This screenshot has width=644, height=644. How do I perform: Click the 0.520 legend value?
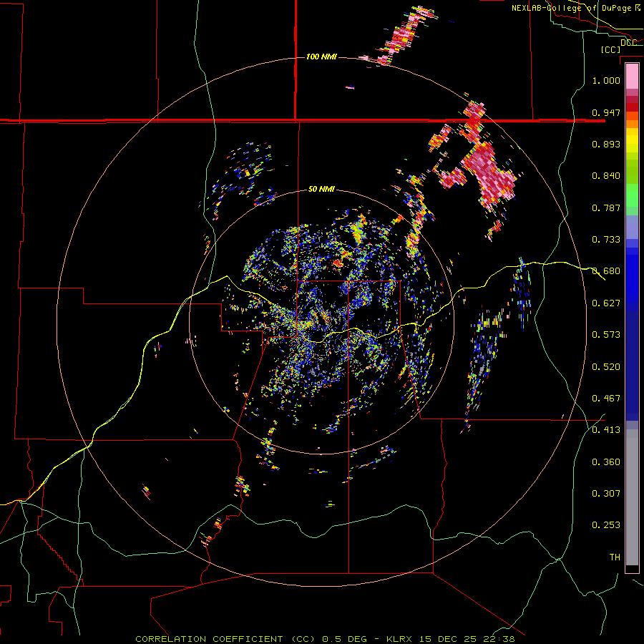(606, 367)
